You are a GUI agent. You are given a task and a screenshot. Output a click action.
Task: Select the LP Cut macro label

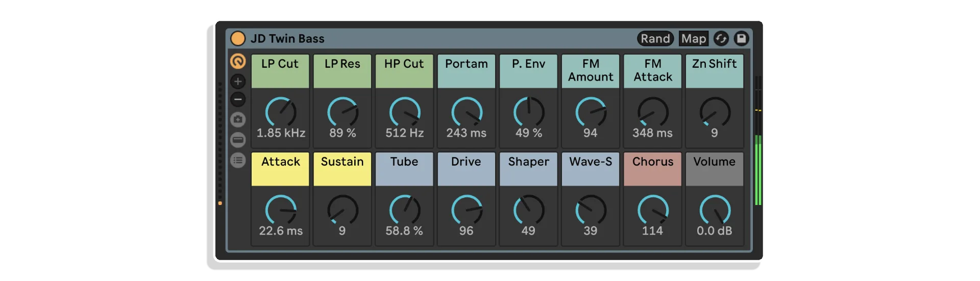click(x=280, y=71)
